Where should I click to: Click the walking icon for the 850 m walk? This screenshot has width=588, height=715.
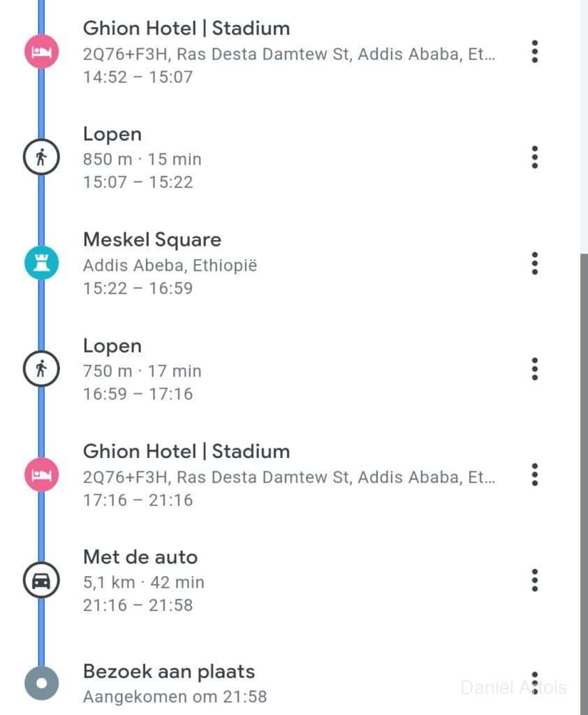[x=41, y=158]
